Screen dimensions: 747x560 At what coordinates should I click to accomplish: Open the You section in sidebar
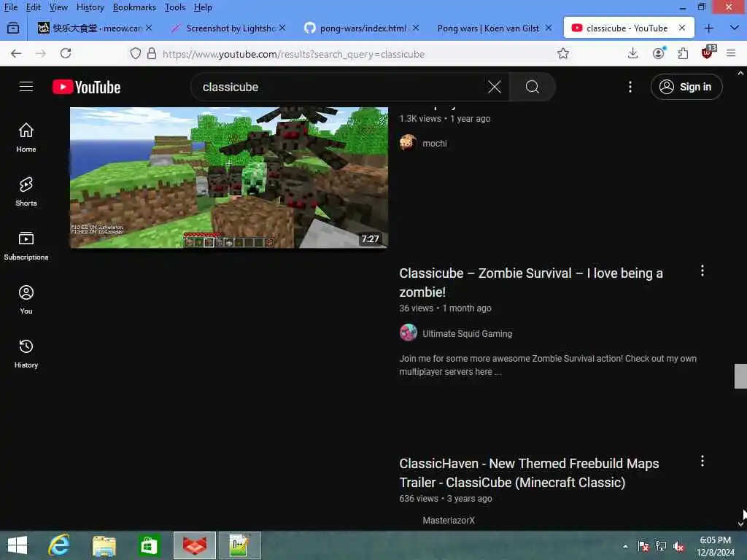(26, 300)
